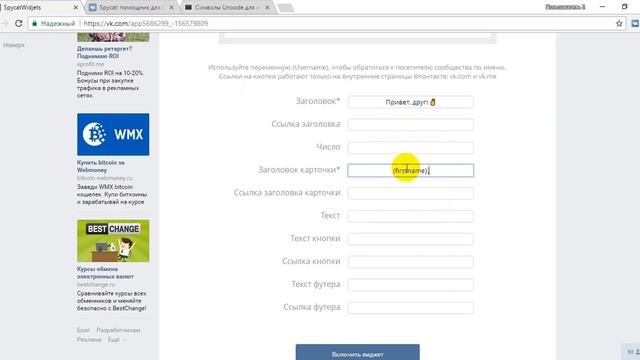The height and width of the screenshot is (360, 640).
Task: Click the Ссылка заголовка input field
Action: [x=411, y=124]
